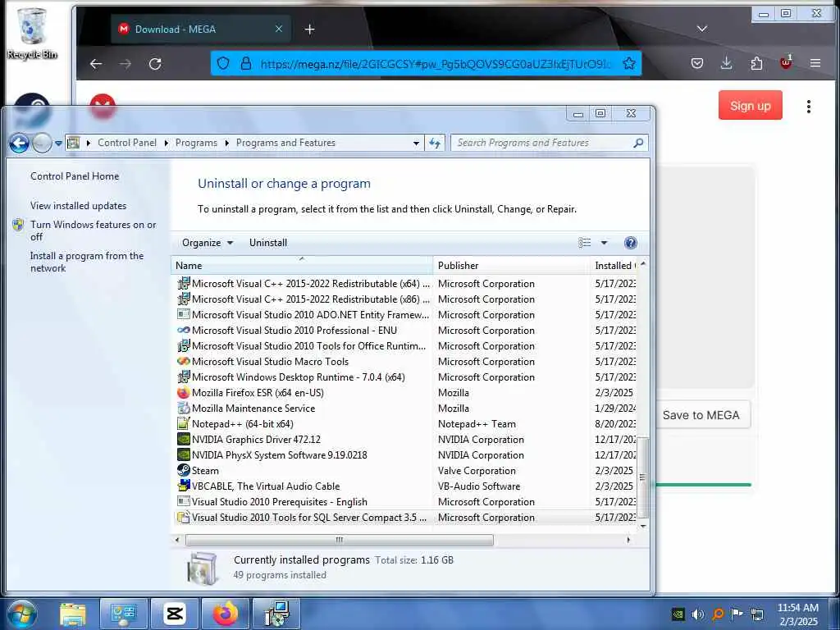Screen dimensions: 840x630
Task: Click Notepad++ program icon in list
Action: click(x=183, y=424)
